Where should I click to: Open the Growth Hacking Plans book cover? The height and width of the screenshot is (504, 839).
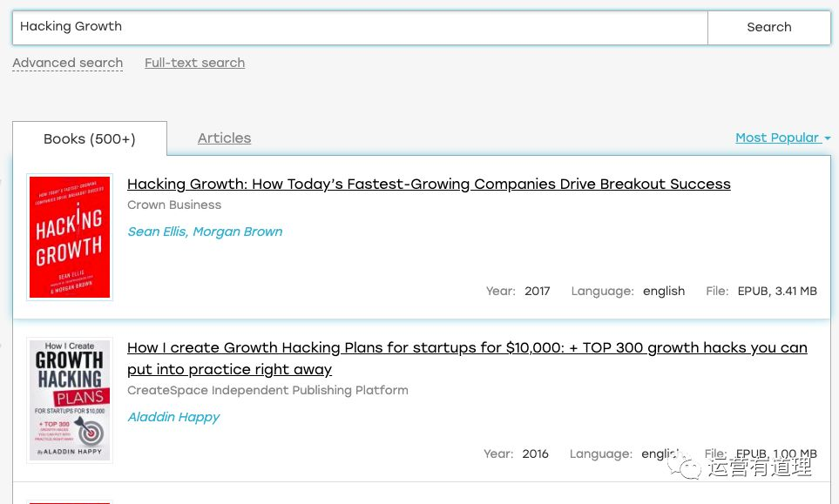(x=70, y=400)
